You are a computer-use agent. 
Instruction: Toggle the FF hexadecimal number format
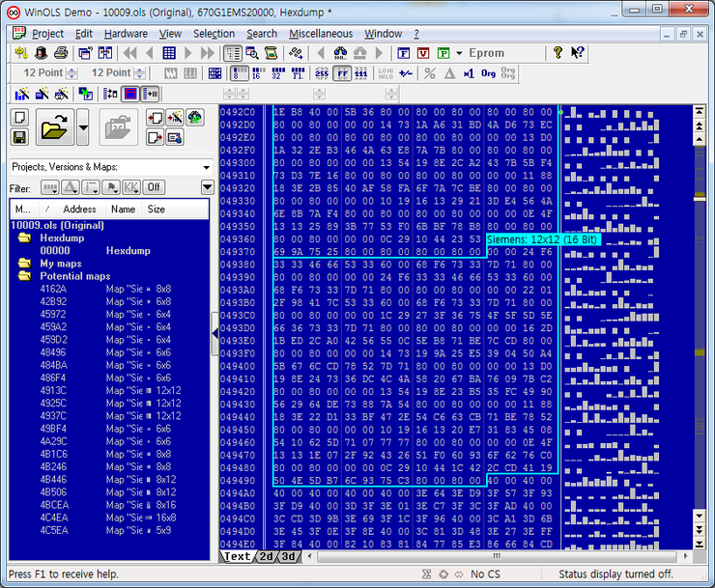[x=342, y=73]
